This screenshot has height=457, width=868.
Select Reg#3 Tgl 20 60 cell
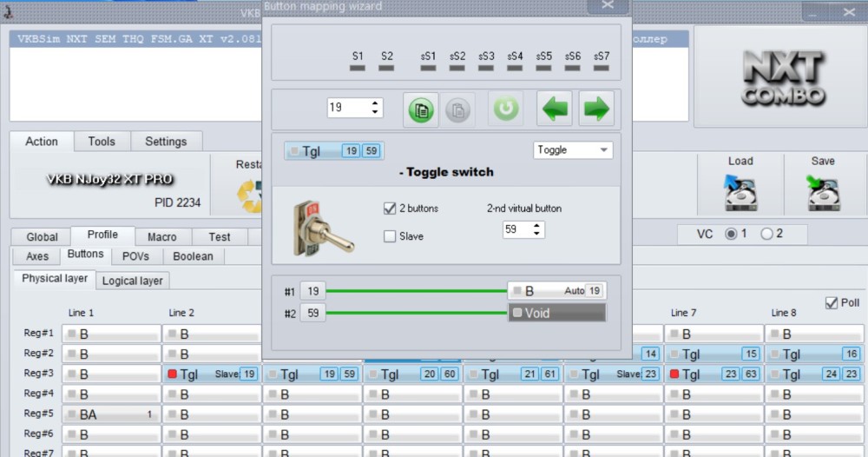(412, 374)
